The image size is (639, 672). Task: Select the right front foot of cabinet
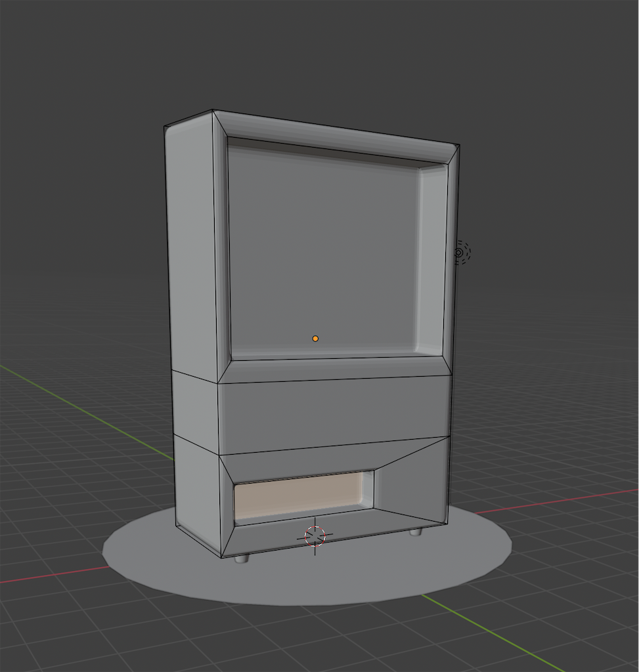[416, 532]
